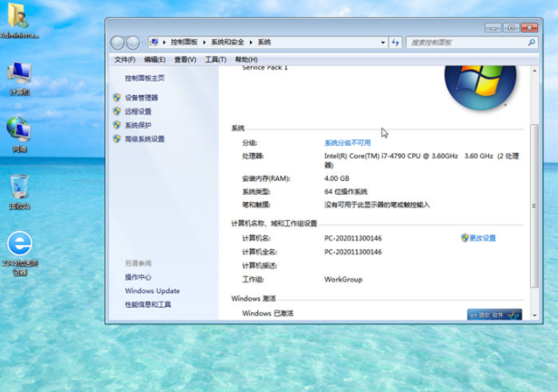Click the Back navigation arrow button
Screen dimensions: 558x392
point(118,43)
